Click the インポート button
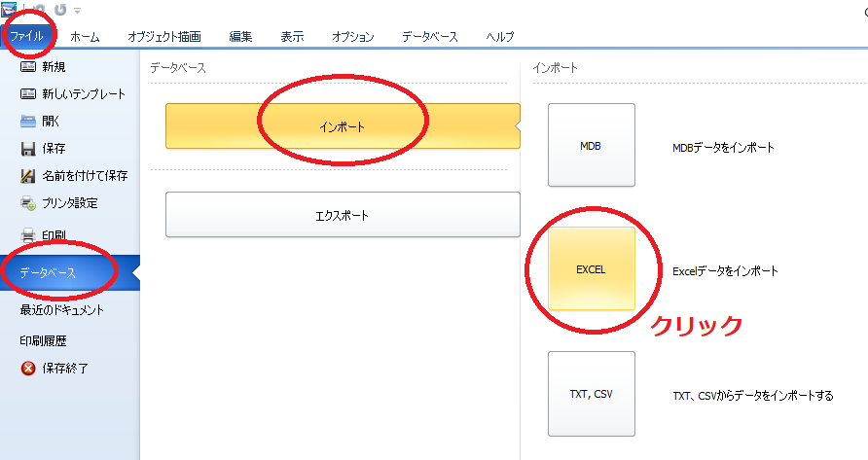Image resolution: width=868 pixels, height=460 pixels. [x=343, y=126]
